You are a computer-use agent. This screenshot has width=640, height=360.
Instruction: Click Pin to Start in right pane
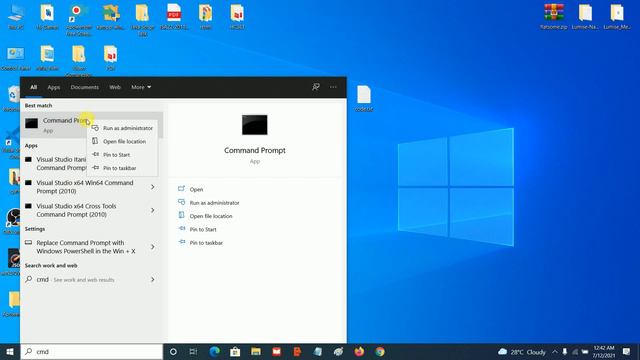(x=203, y=229)
